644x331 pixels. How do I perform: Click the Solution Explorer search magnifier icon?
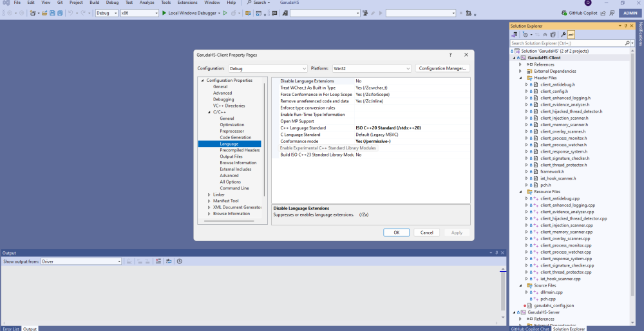[x=627, y=43]
